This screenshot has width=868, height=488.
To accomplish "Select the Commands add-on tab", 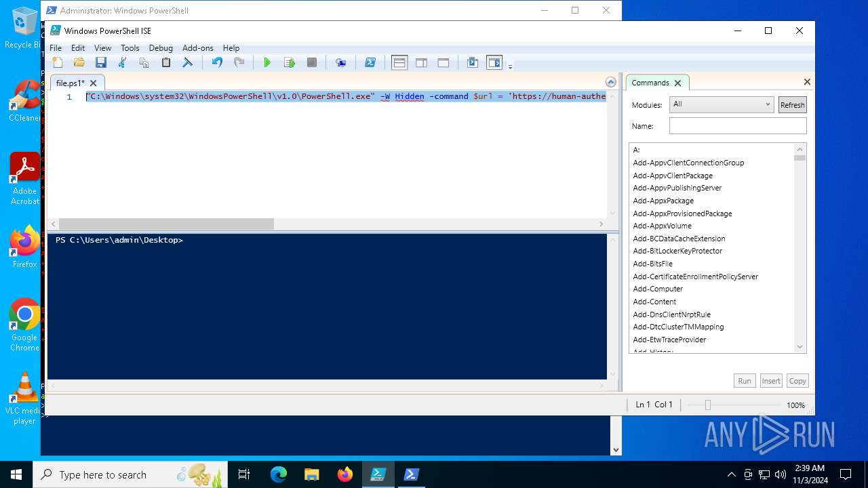I will (x=650, y=83).
